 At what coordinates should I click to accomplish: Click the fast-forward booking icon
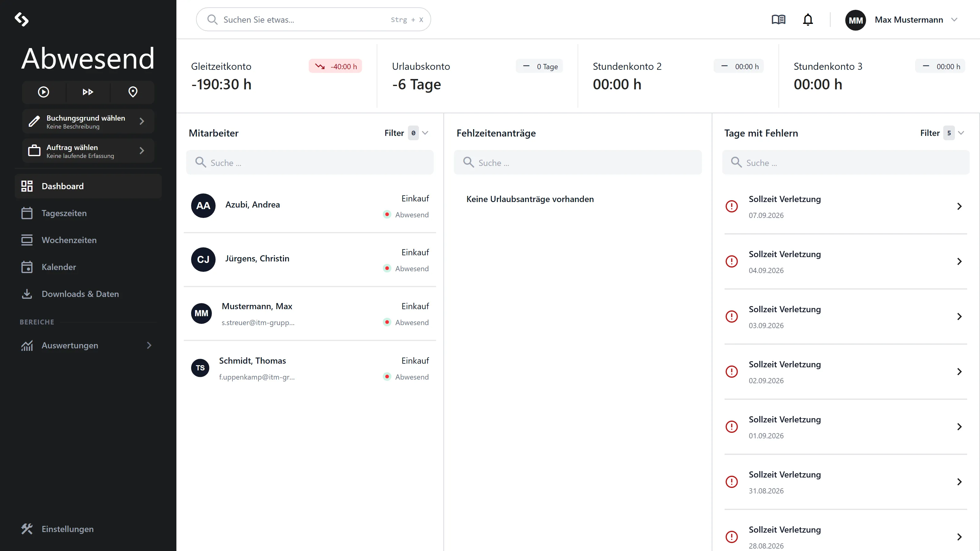point(88,92)
